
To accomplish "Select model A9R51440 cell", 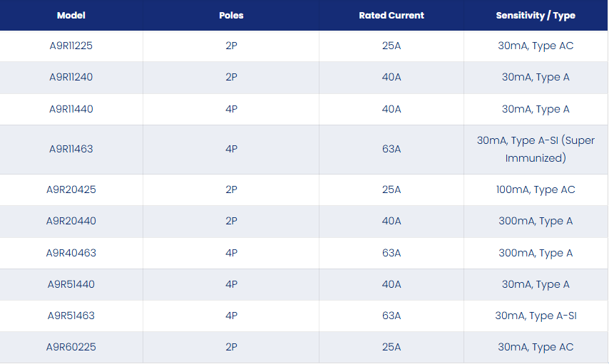I will click(71, 284).
